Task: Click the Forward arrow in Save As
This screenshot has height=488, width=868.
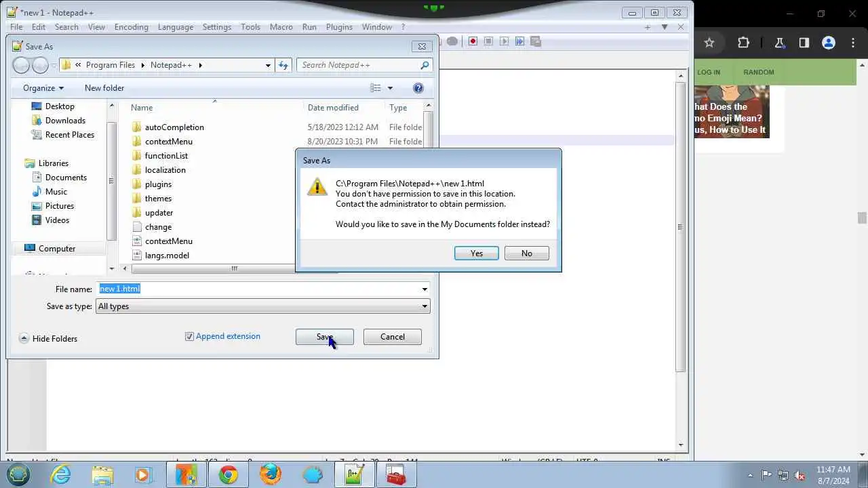Action: point(40,65)
